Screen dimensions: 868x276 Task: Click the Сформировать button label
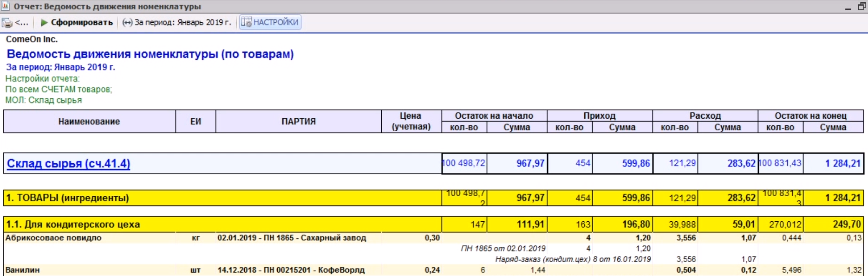82,22
